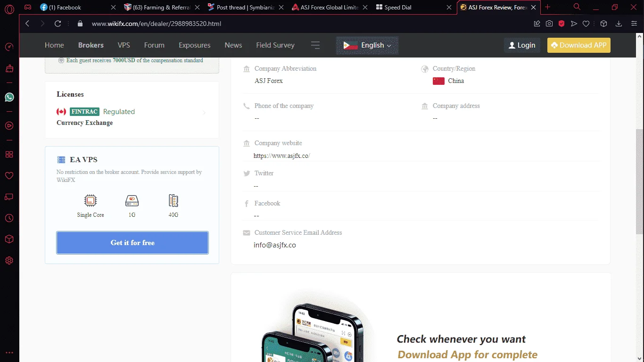Open the downloads icon in toolbar

coord(619,24)
